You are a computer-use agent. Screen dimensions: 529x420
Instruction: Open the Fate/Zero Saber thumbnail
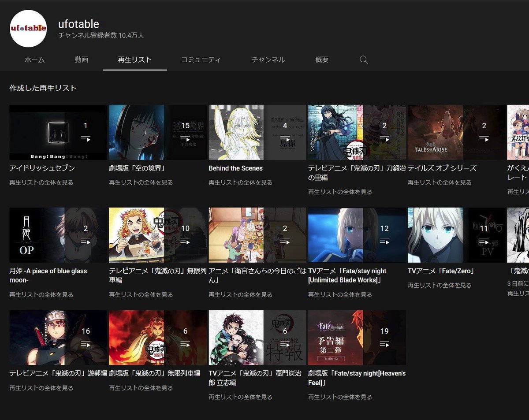point(456,235)
